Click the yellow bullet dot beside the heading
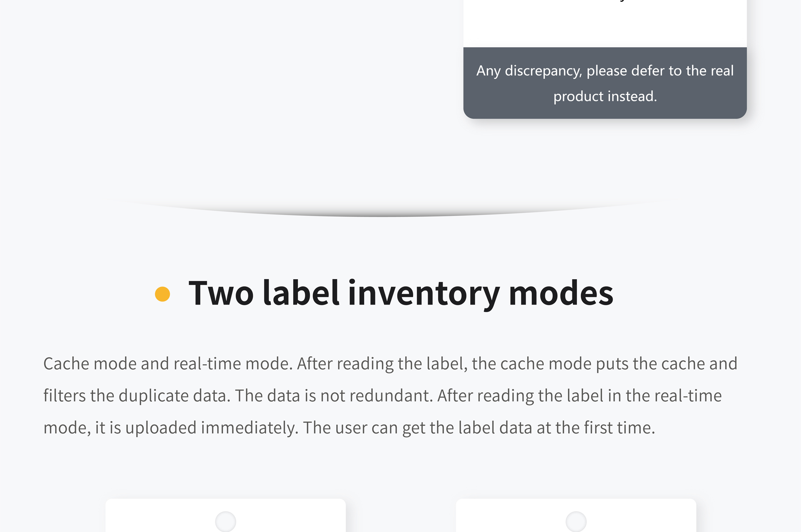 click(162, 294)
